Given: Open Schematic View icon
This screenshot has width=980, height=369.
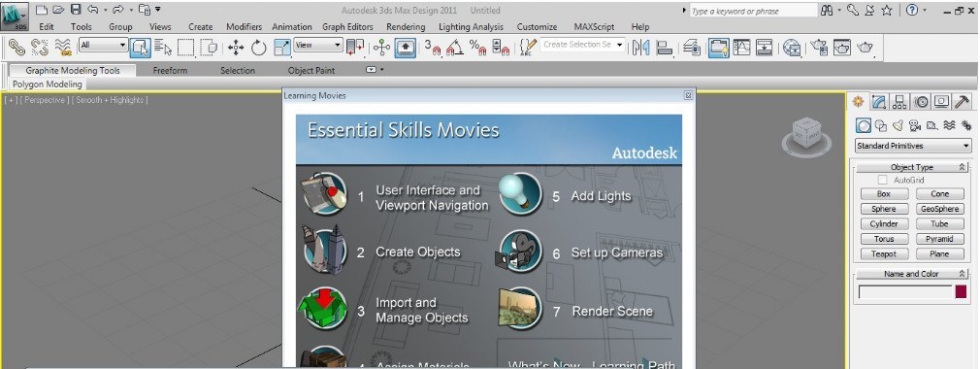Looking at the screenshot, I should coord(765,48).
